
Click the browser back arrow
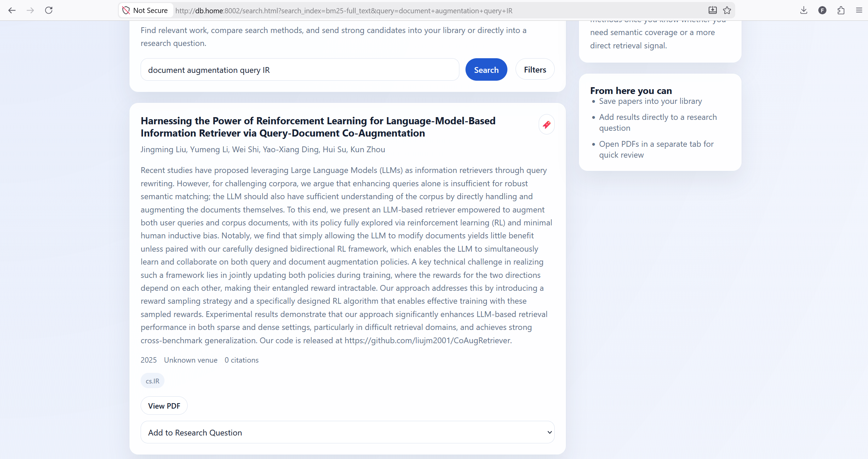pos(12,10)
